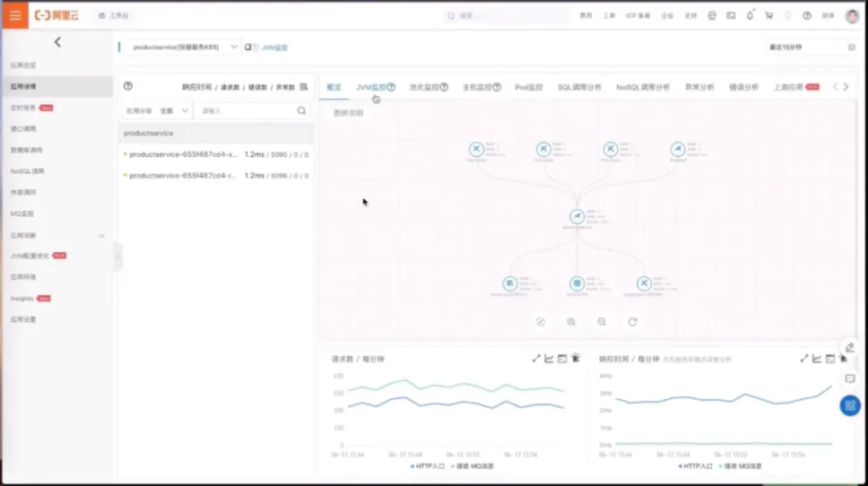Switch to the JVM monitoring tab
This screenshot has width=868, height=486.
click(x=371, y=87)
